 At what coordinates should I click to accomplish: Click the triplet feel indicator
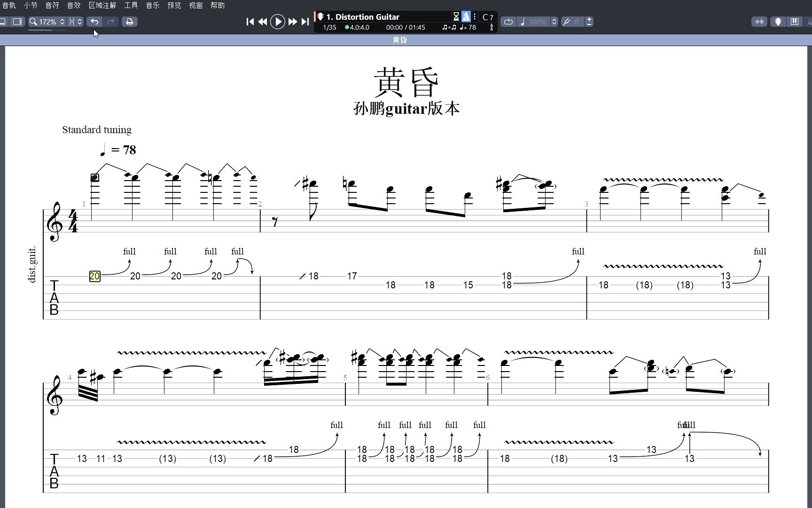coord(449,27)
